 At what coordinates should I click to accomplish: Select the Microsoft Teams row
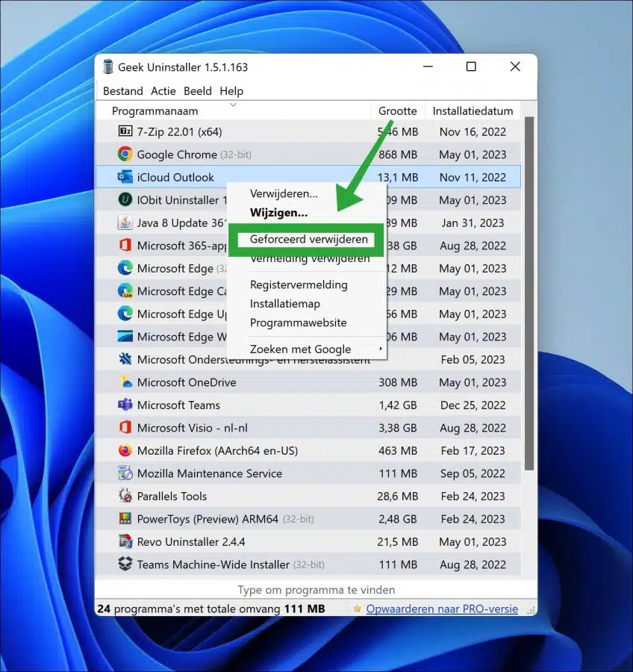coord(308,405)
